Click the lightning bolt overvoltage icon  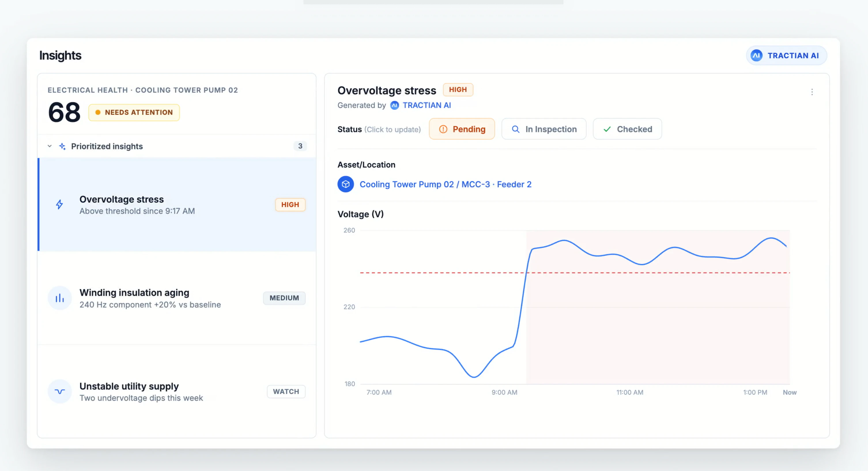pos(59,204)
